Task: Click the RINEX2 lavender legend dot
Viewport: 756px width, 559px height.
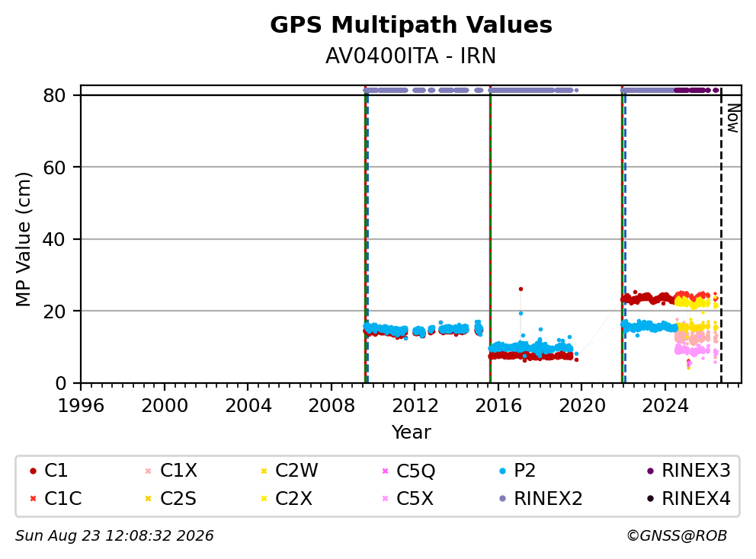Action: click(x=503, y=499)
